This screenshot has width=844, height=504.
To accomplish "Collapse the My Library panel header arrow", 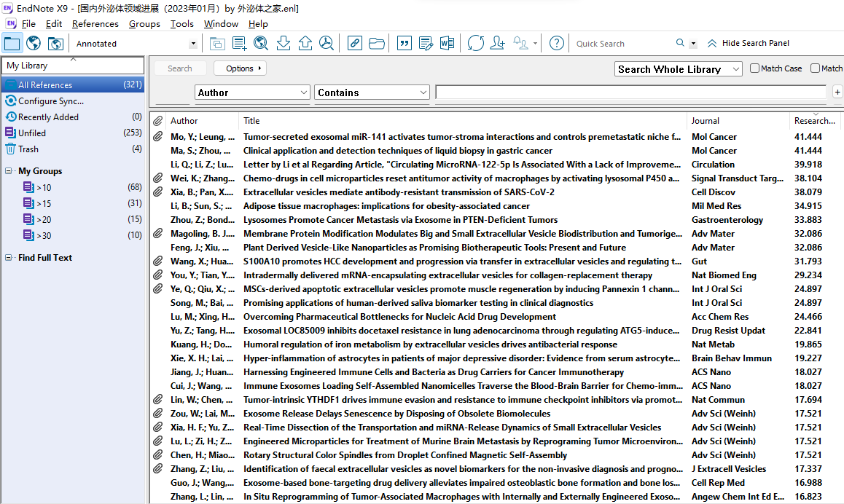I will click(x=73, y=59).
